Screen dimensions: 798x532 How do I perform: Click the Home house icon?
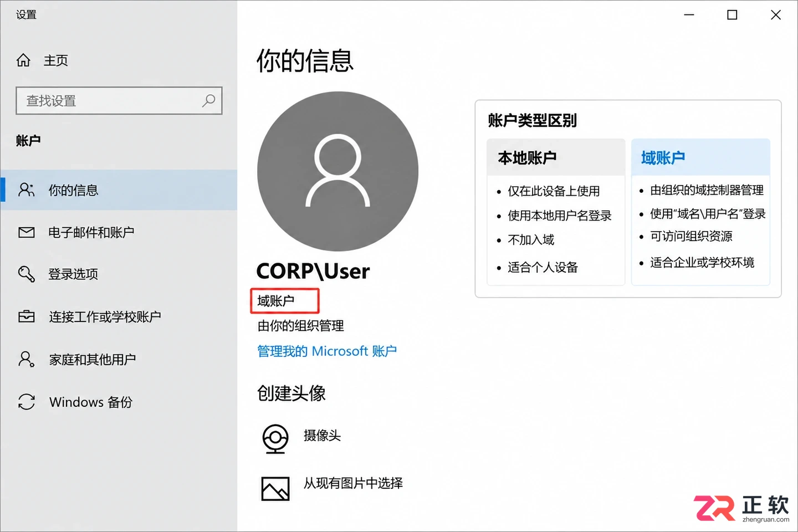pyautogui.click(x=23, y=60)
